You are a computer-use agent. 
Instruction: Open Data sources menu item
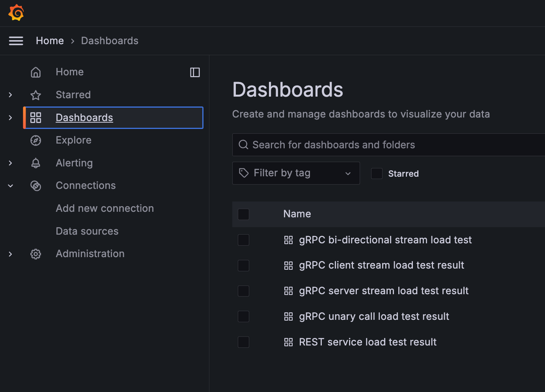(x=87, y=231)
